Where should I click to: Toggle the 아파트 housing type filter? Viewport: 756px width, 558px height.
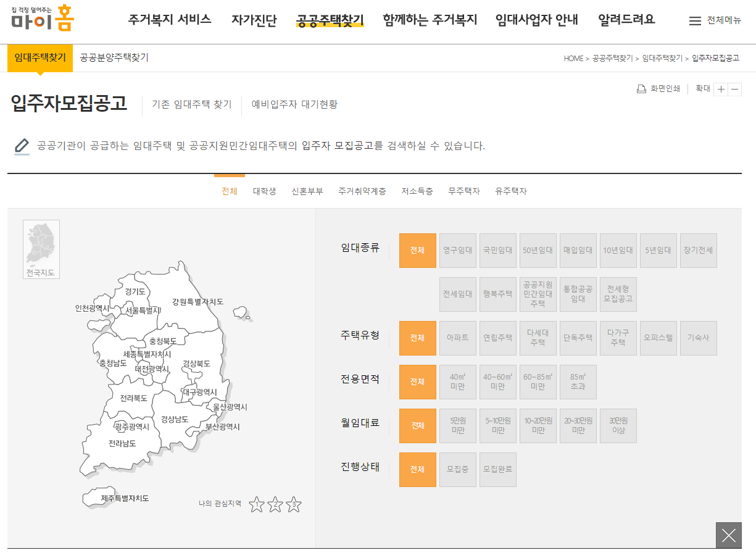[x=457, y=338]
